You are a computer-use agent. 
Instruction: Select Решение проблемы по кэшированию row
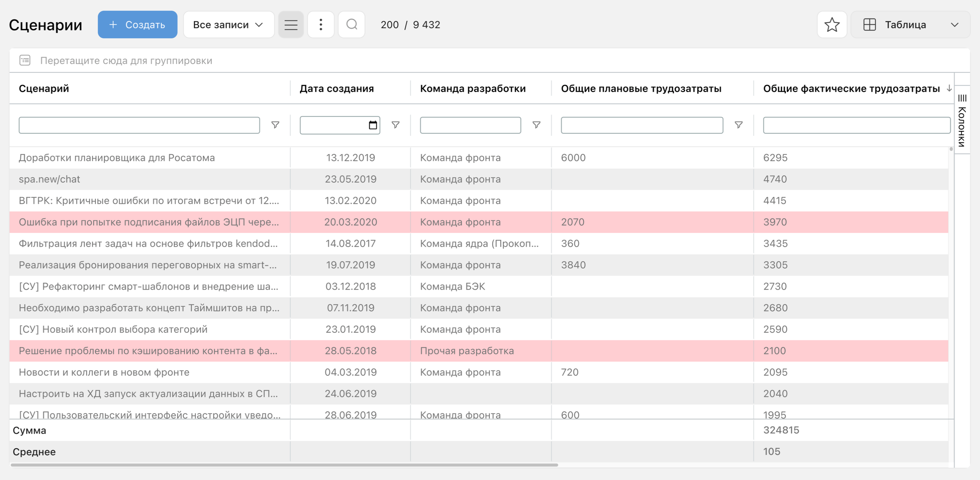click(479, 351)
